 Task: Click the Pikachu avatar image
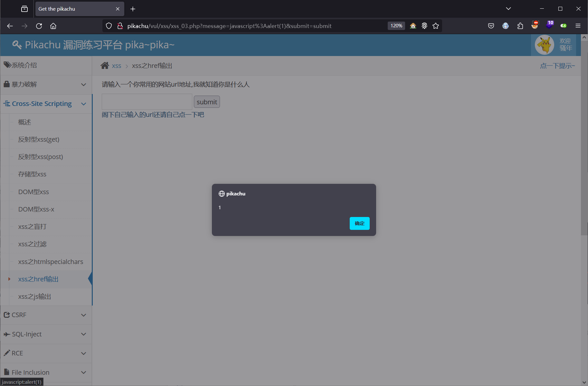[x=545, y=45]
